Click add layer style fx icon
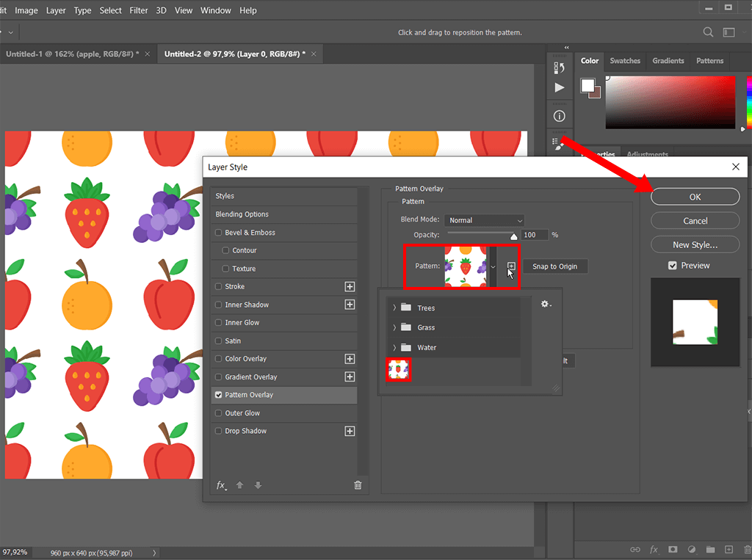The image size is (752, 560). (x=654, y=550)
